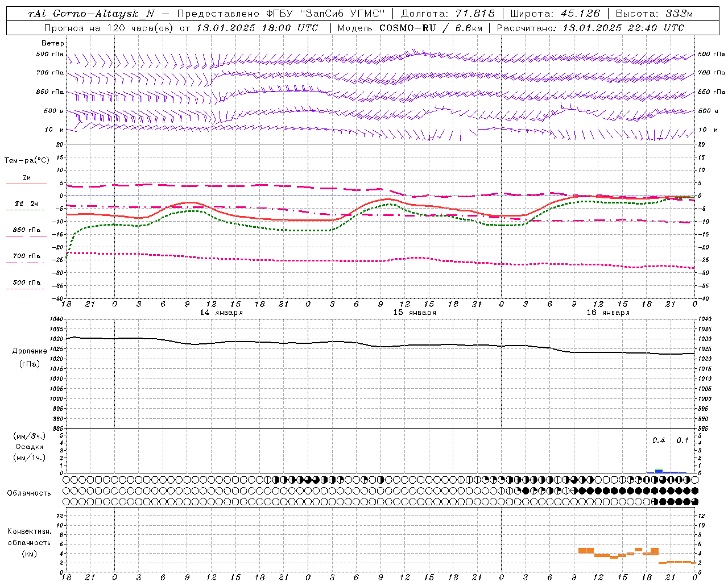Click the Модель COSMO-RU / 6.6км label
The width and height of the screenshot is (728, 582).
point(410,27)
